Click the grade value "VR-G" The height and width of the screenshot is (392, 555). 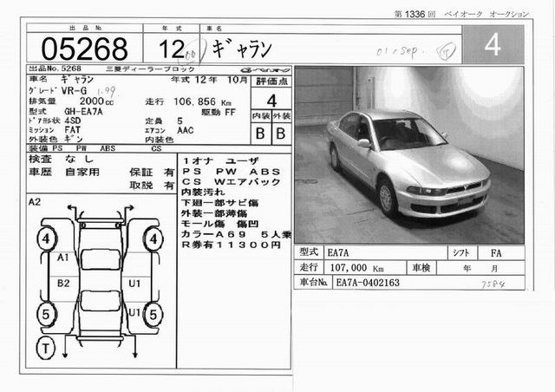click(74, 91)
